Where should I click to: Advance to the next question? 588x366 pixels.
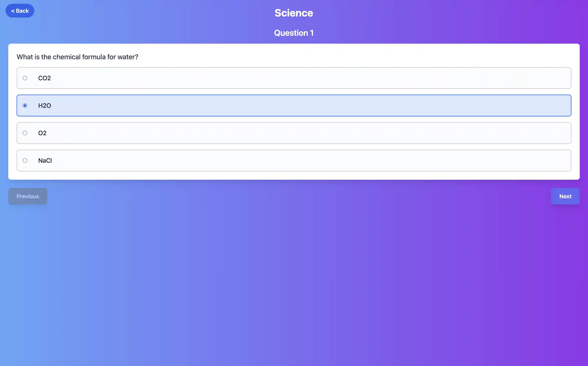[565, 196]
